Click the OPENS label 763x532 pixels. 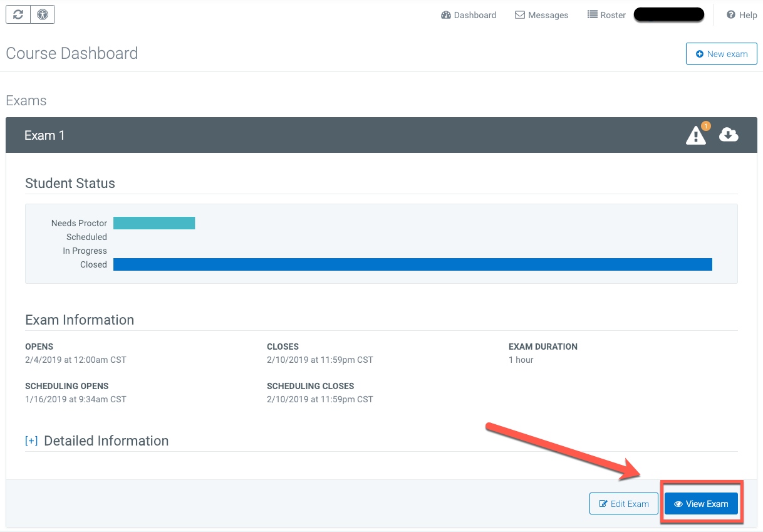tap(39, 347)
